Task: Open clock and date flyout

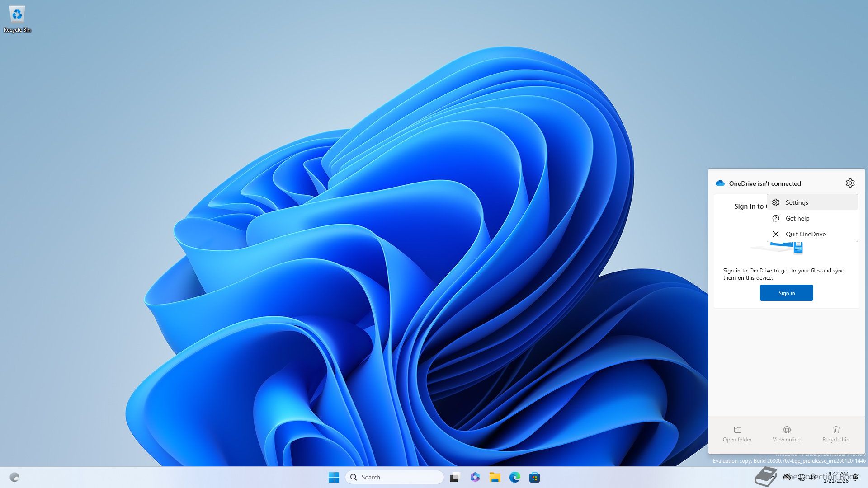Action: click(x=837, y=477)
